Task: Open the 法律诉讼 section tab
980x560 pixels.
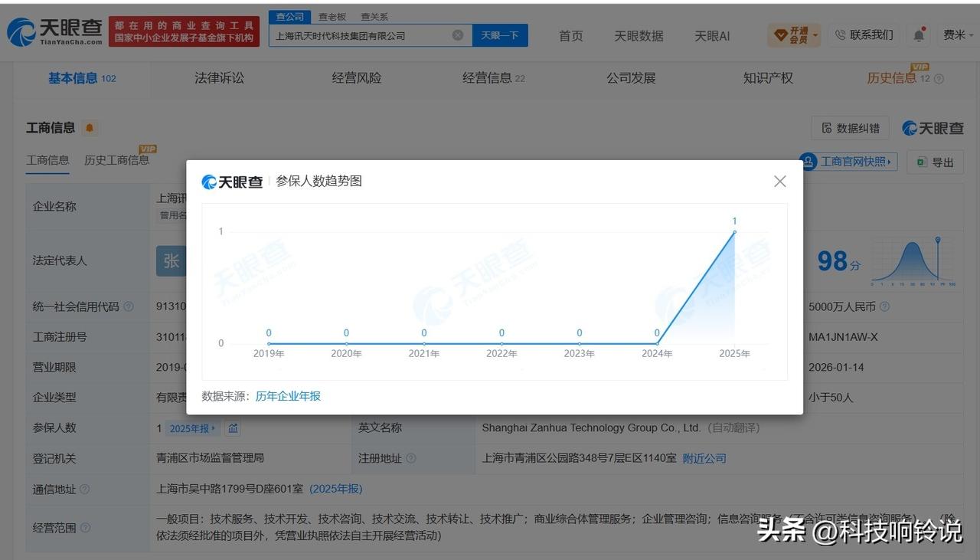Action: 220,78
